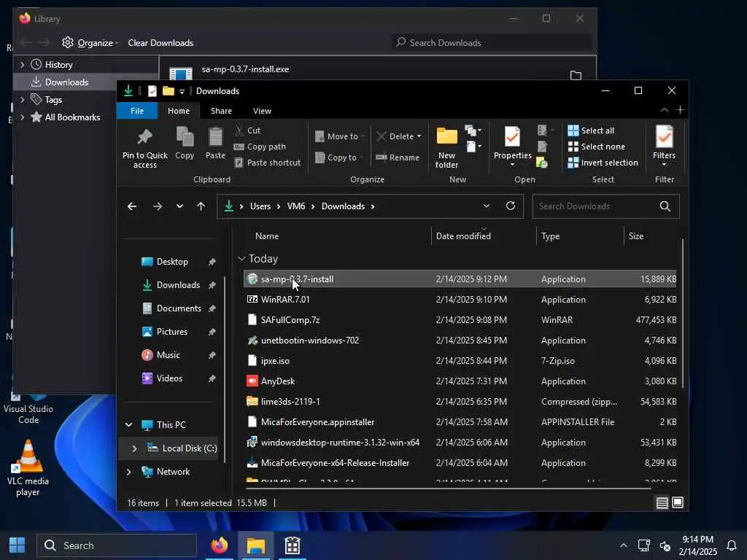Open the File ribbon tab

click(x=137, y=111)
